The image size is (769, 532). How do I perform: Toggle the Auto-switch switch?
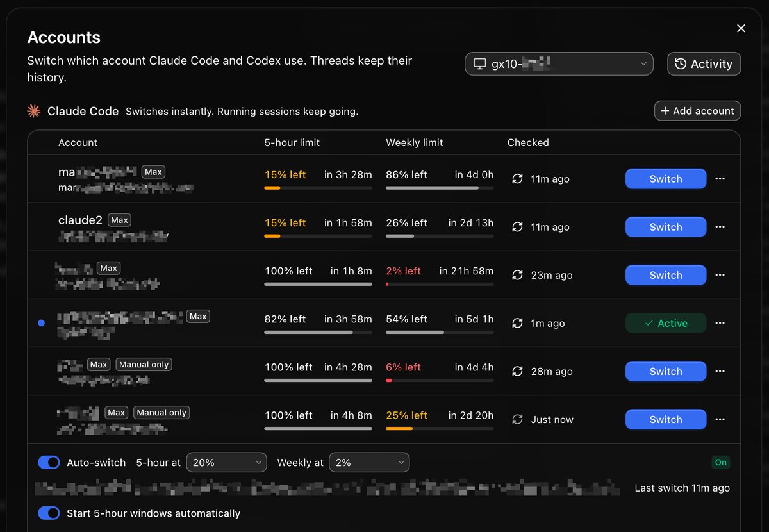click(x=49, y=462)
